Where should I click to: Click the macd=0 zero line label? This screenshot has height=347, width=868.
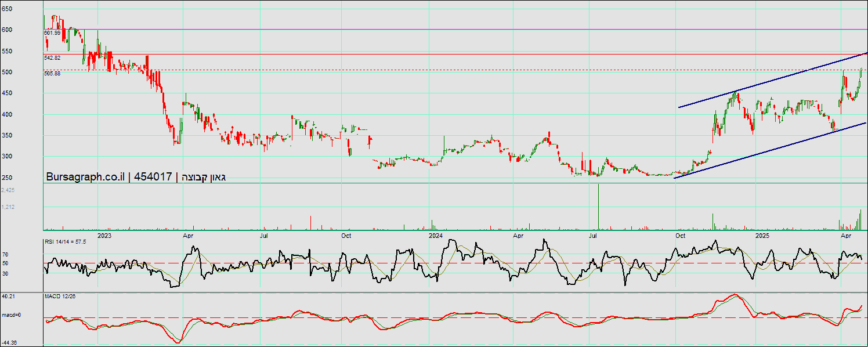pyautogui.click(x=11, y=315)
